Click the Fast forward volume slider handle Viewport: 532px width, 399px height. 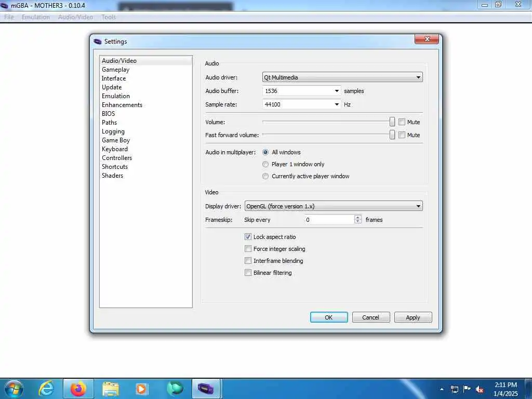pyautogui.click(x=392, y=135)
